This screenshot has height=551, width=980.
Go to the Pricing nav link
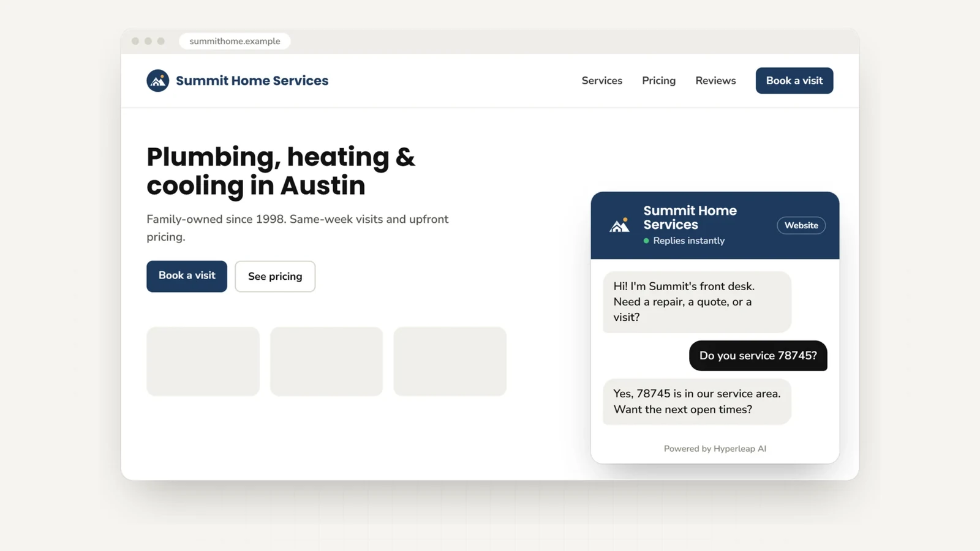pos(658,81)
